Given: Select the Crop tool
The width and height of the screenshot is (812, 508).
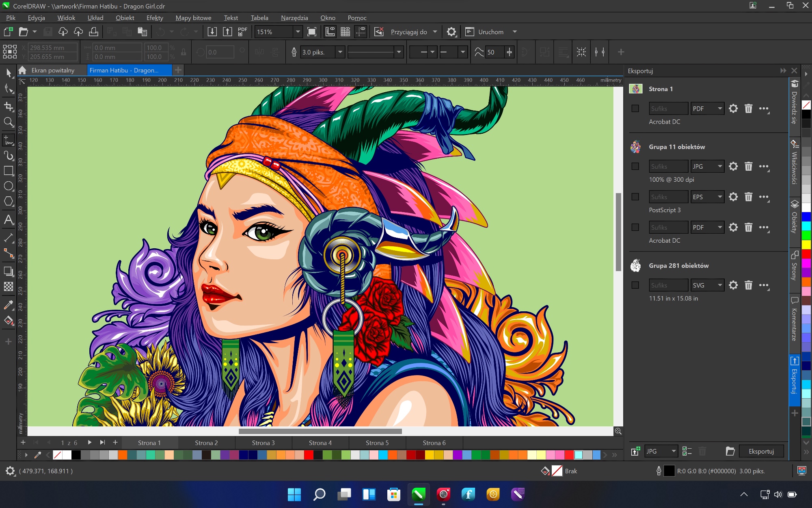Looking at the screenshot, I should 9,106.
